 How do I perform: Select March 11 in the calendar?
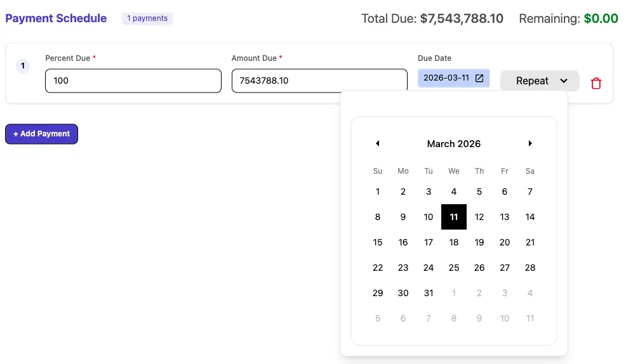click(x=454, y=217)
